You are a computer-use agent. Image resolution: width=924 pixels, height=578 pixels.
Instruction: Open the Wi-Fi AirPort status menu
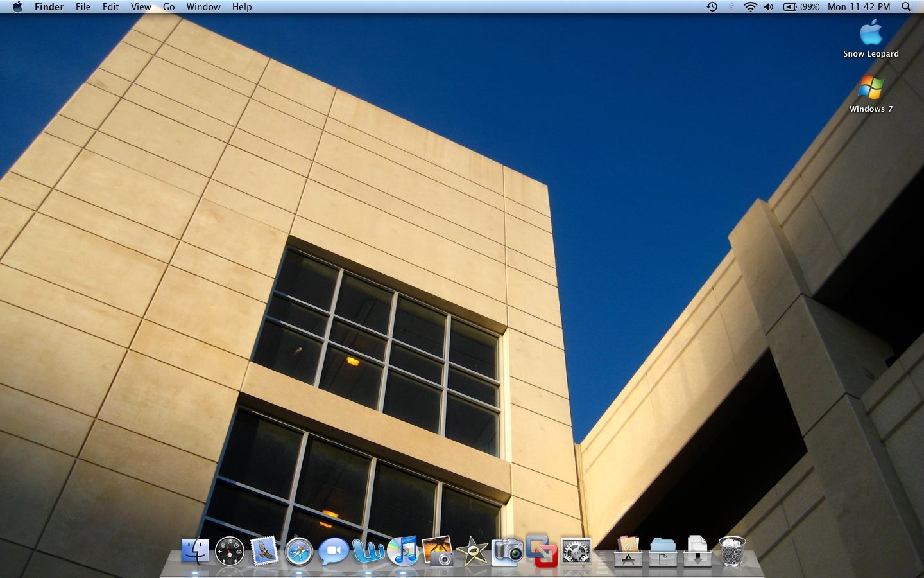coord(750,6)
